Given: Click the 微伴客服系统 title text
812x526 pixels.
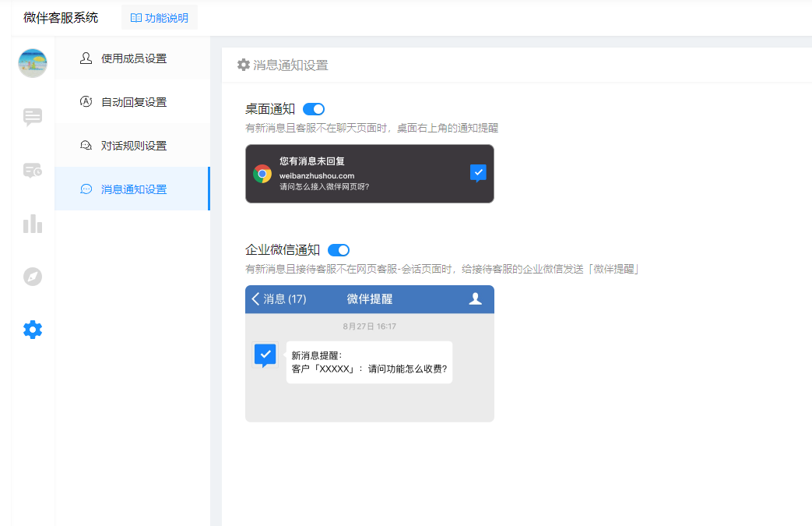Looking at the screenshot, I should [x=61, y=18].
